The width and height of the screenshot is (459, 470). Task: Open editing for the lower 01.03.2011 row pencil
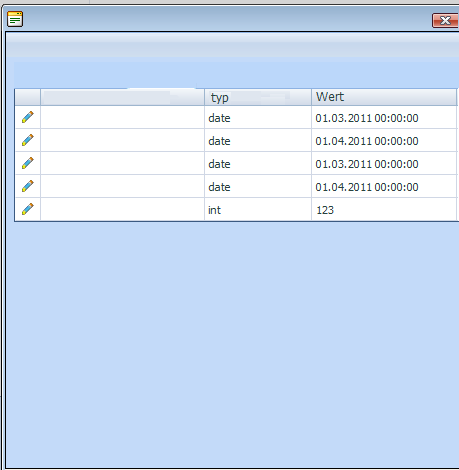(x=28, y=163)
